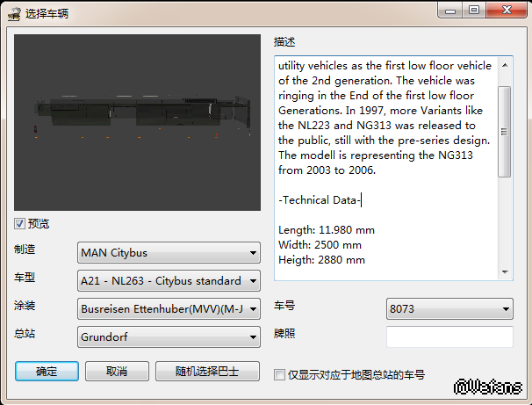The height and width of the screenshot is (405, 532).
Task: Click the 'Width: 2500 mm' line
Action: coord(320,245)
